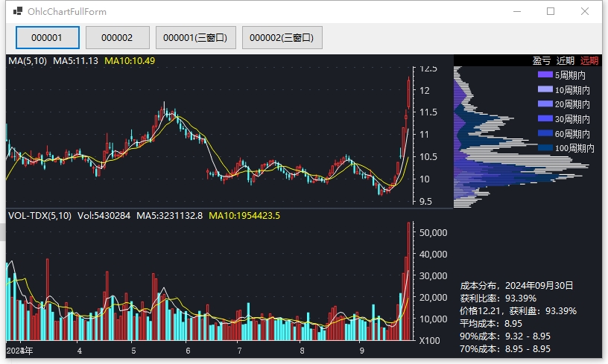Click the 20周期内 color swatch
This screenshot has height=364, width=608.
tap(545, 103)
